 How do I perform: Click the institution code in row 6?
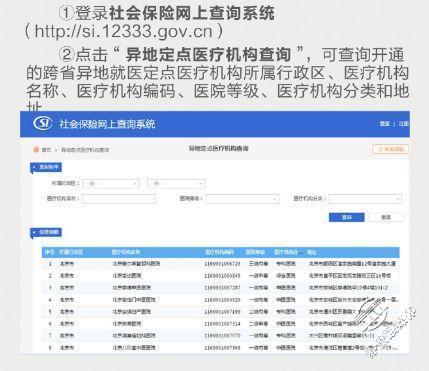(222, 324)
